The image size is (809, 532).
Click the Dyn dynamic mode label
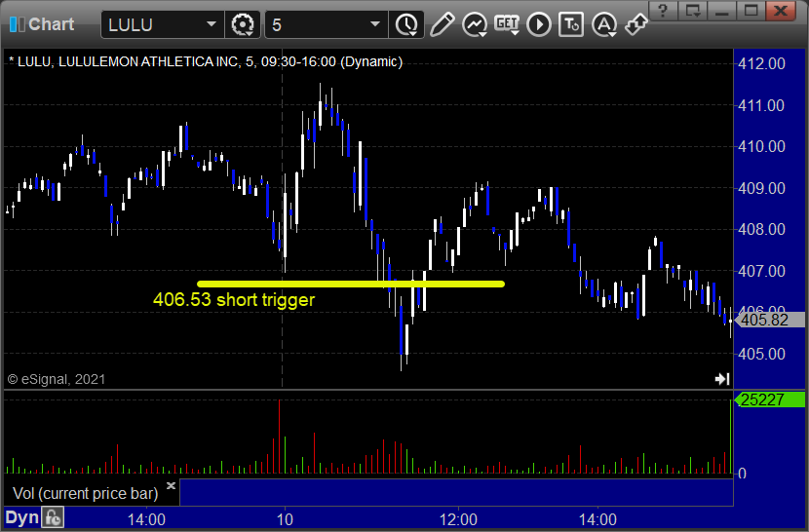pyautogui.click(x=22, y=517)
